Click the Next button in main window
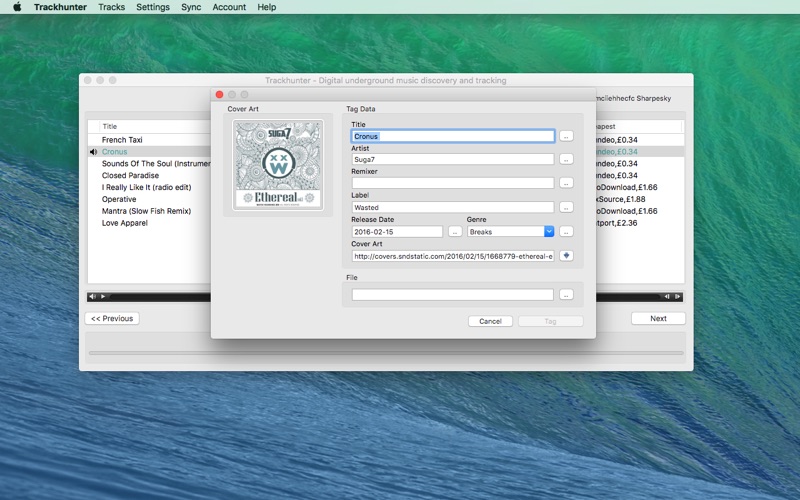The image size is (800, 500). [658, 318]
